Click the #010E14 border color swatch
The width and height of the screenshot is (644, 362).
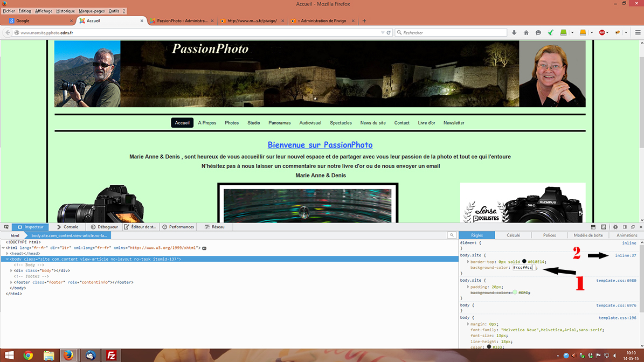524,261
